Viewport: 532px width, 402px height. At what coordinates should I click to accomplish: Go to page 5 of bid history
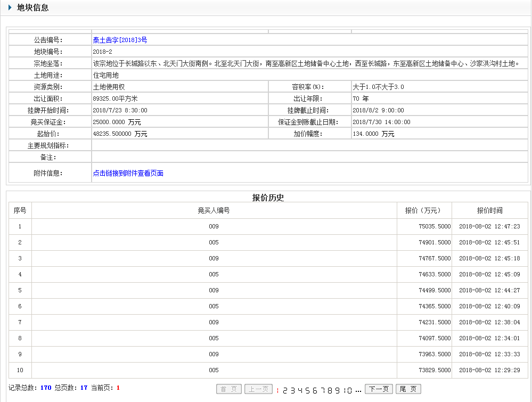pos(307,390)
